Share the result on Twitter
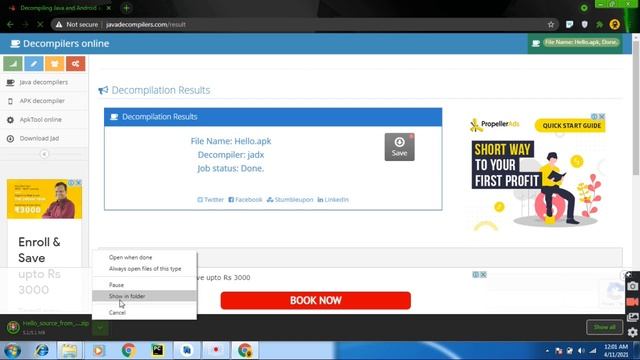 tap(211, 200)
